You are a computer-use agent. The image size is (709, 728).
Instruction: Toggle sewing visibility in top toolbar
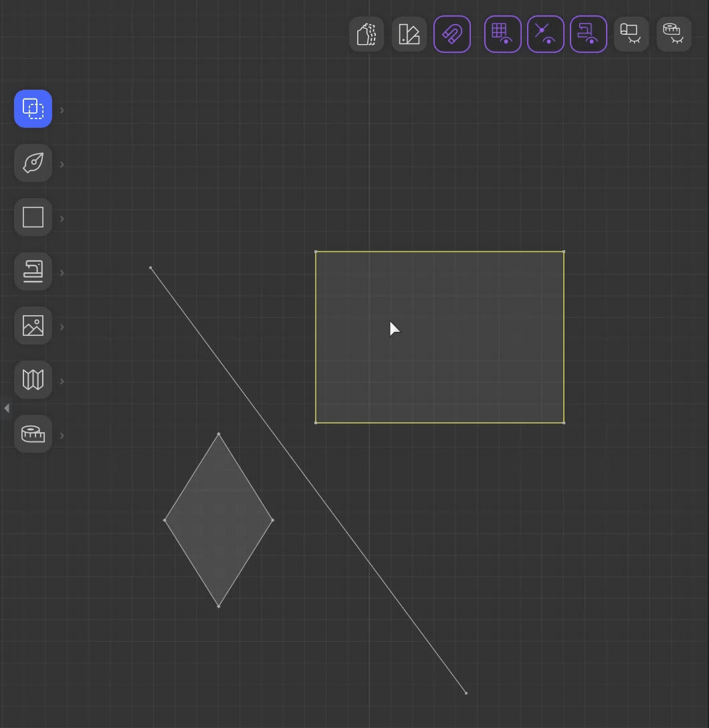tap(589, 34)
